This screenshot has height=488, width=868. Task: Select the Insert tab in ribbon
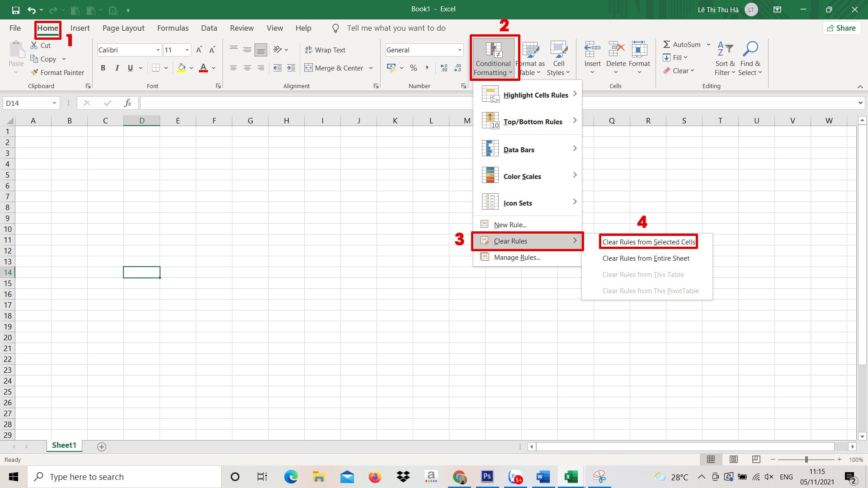tap(80, 28)
